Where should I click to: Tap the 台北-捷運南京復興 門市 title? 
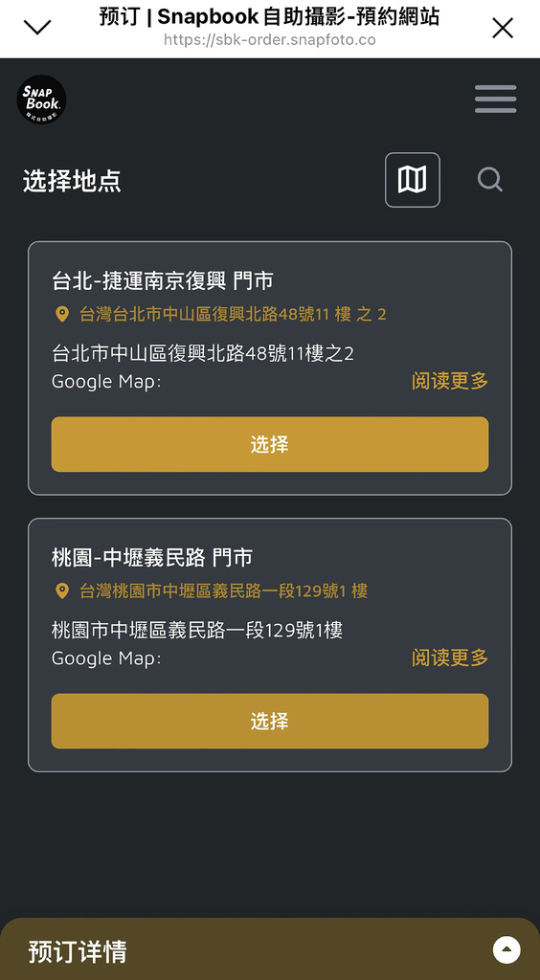(163, 280)
